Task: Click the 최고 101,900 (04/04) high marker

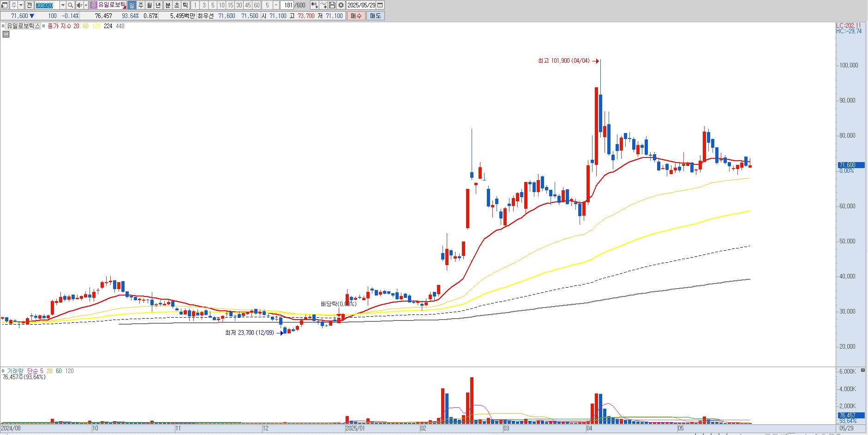Action: click(x=564, y=61)
